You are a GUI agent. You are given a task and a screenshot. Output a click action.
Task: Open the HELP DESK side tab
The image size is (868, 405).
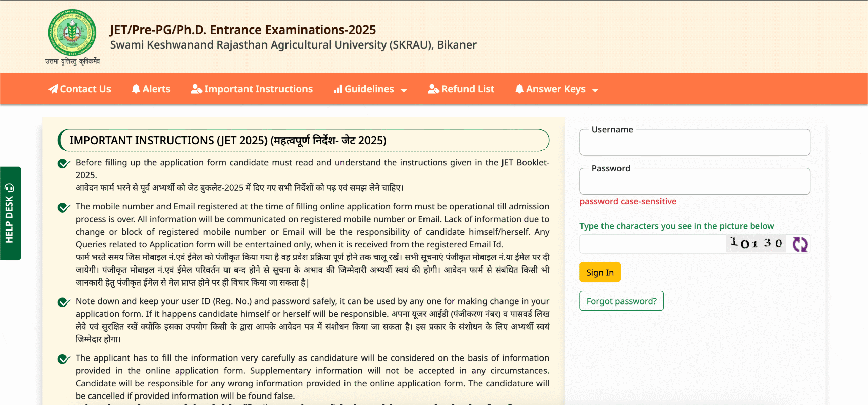pos(11,213)
